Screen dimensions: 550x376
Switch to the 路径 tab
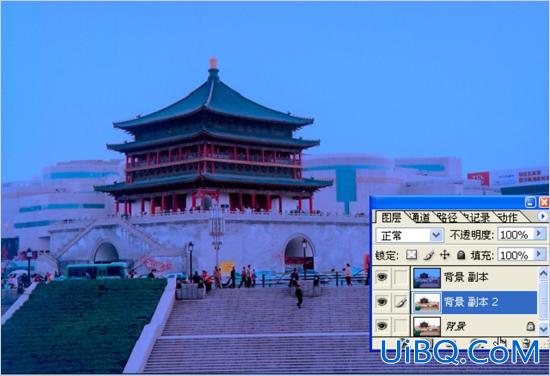(447, 218)
